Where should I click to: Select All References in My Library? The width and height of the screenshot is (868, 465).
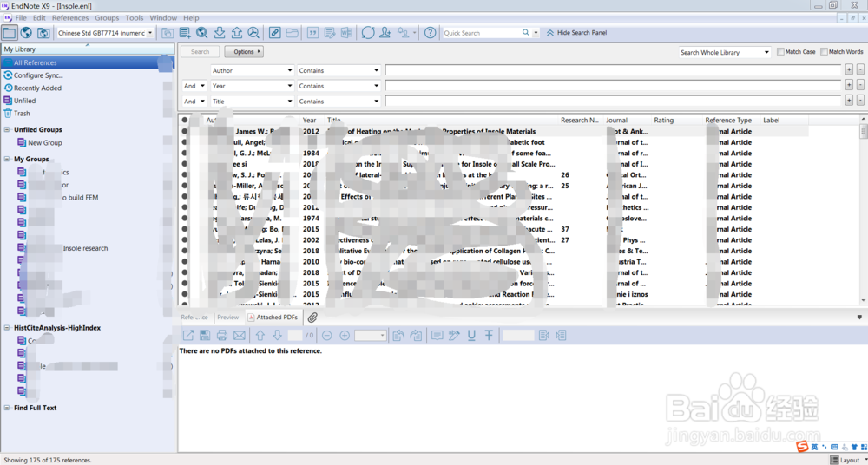[x=88, y=62]
